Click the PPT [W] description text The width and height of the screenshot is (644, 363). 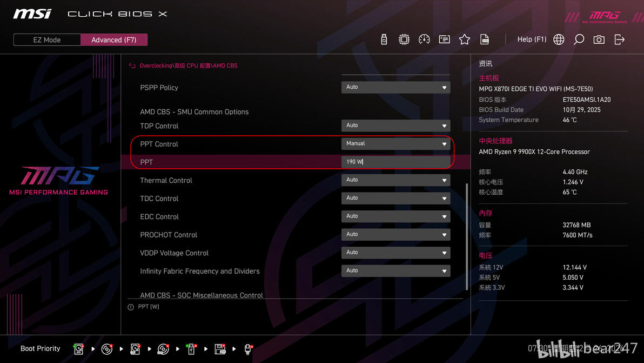click(149, 307)
